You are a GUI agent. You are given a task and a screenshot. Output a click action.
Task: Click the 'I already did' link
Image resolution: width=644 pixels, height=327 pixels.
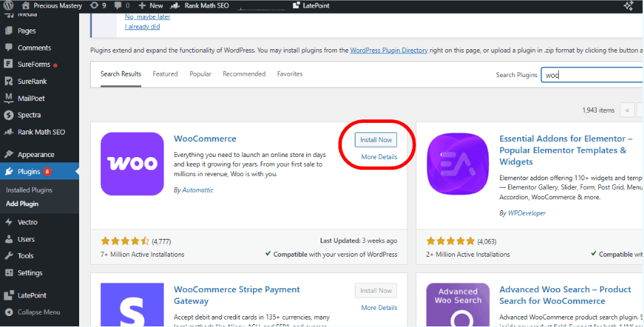pyautogui.click(x=143, y=27)
